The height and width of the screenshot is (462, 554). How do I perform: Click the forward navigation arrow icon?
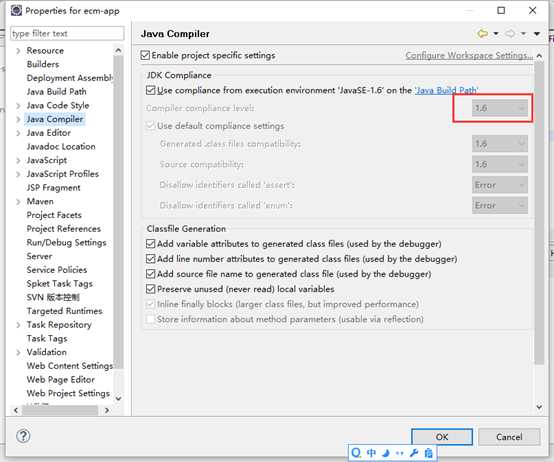click(510, 34)
